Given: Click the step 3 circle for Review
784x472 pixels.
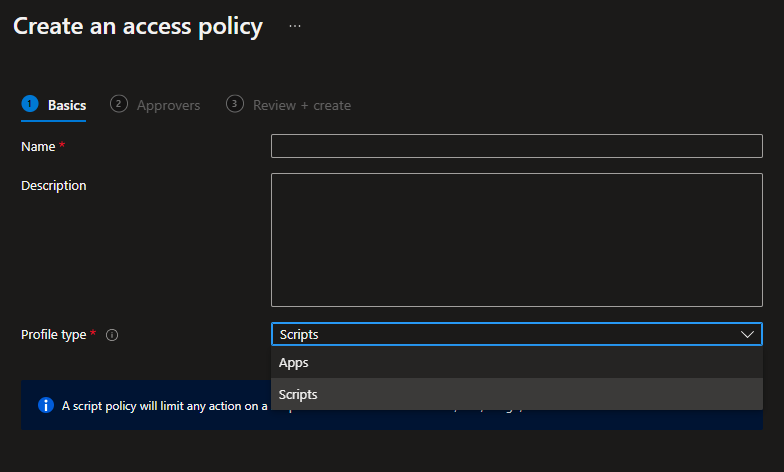Looking at the screenshot, I should pos(235,104).
